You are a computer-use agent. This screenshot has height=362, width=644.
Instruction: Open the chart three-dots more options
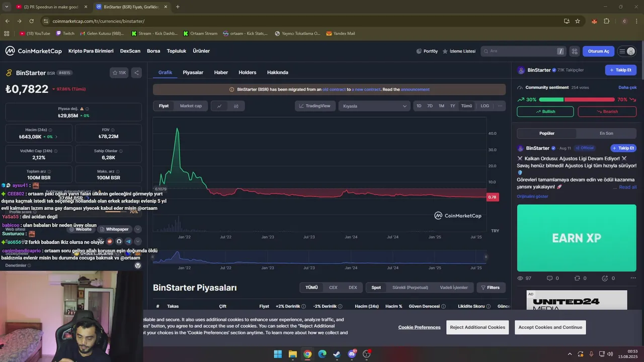point(500,106)
